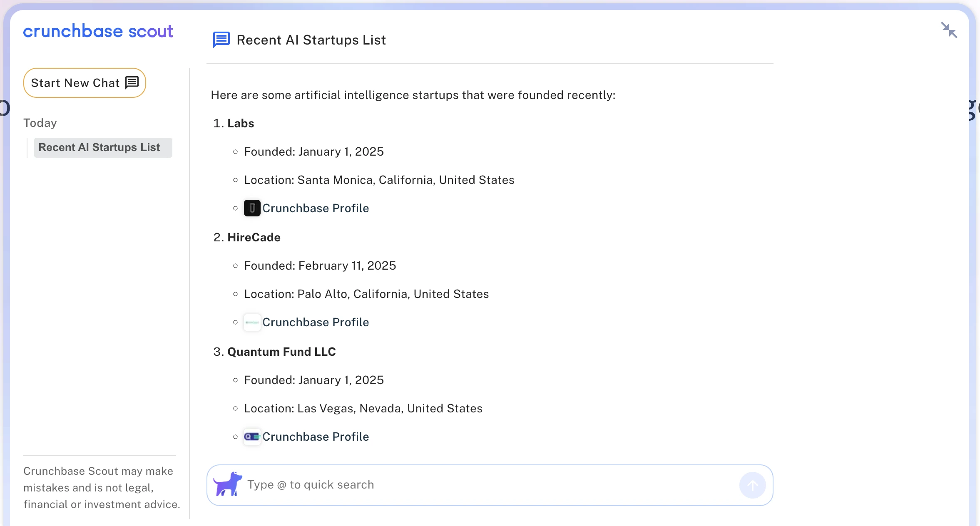
Task: Click the collapse window arrows icon
Action: pyautogui.click(x=949, y=30)
